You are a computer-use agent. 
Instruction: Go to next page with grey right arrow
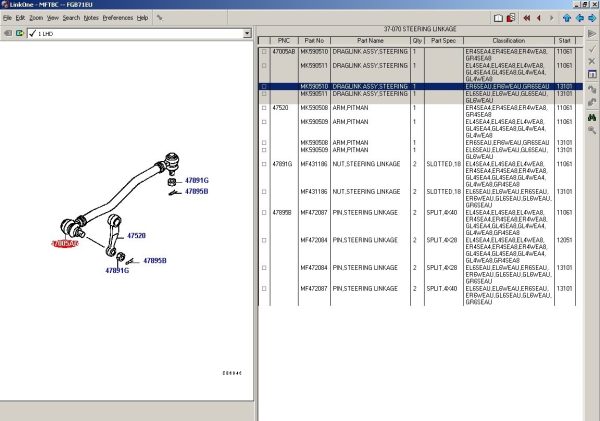[x=551, y=18]
